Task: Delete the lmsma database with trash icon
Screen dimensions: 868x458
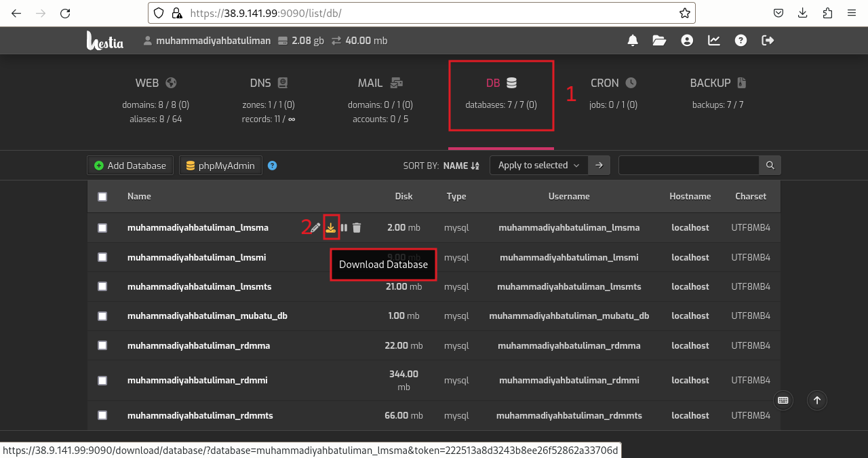Action: click(x=357, y=228)
